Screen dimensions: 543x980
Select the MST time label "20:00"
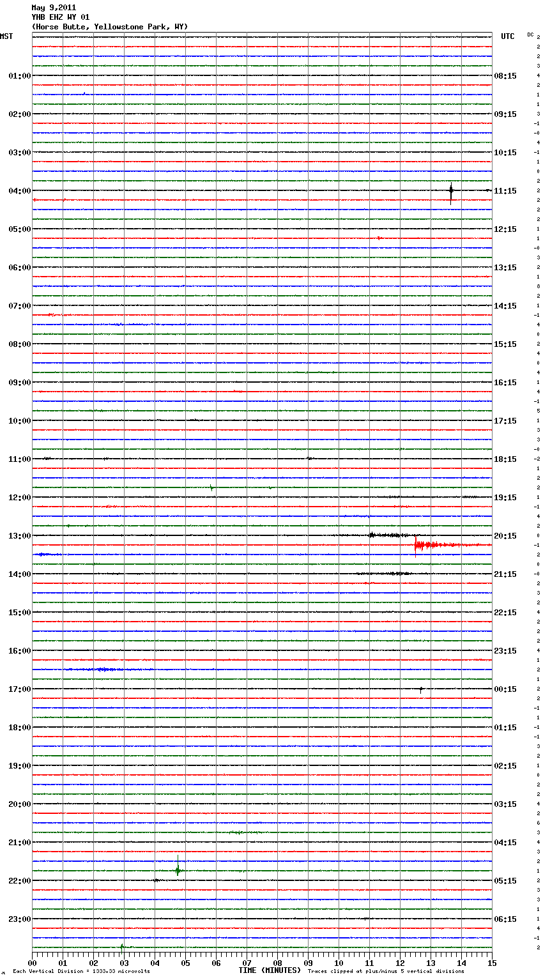[x=19, y=804]
